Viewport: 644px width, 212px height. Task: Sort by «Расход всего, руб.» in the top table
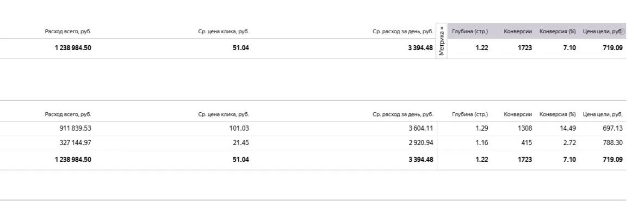(68, 31)
